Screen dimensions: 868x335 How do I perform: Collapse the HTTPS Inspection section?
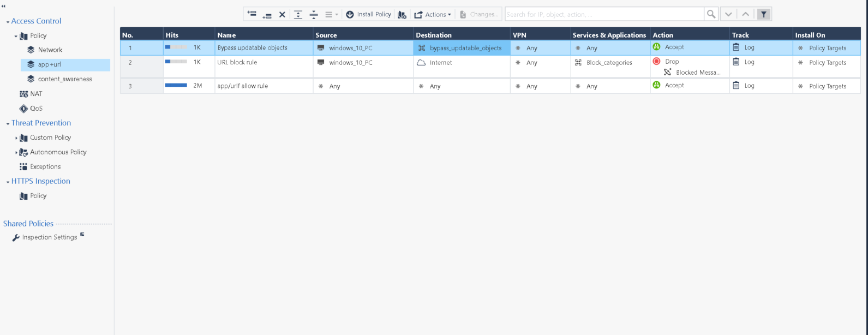click(8, 182)
